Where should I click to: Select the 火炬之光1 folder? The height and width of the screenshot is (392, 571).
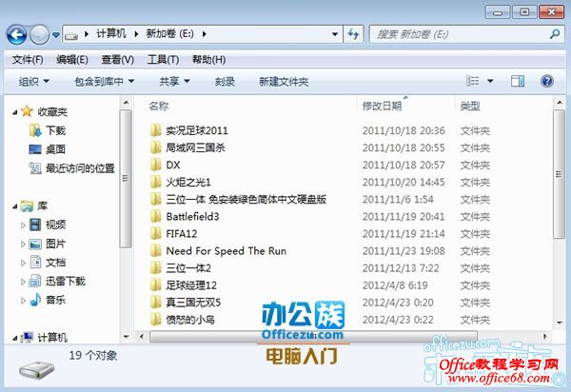[x=181, y=182]
